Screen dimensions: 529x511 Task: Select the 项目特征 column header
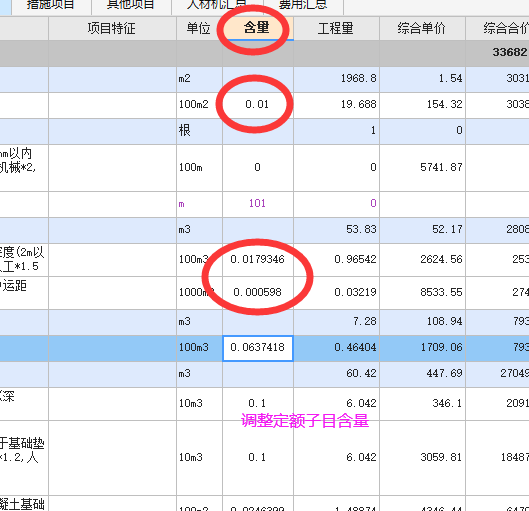(112, 28)
